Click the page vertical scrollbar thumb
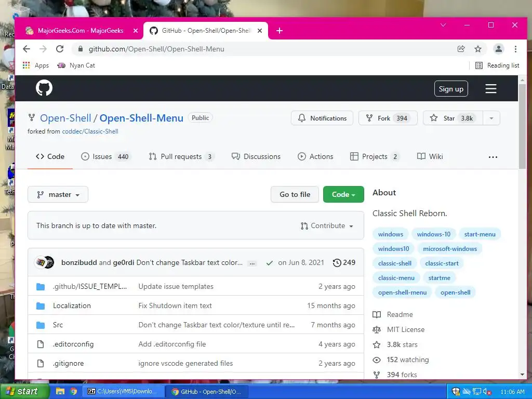The image size is (532, 399). pyautogui.click(x=522, y=126)
